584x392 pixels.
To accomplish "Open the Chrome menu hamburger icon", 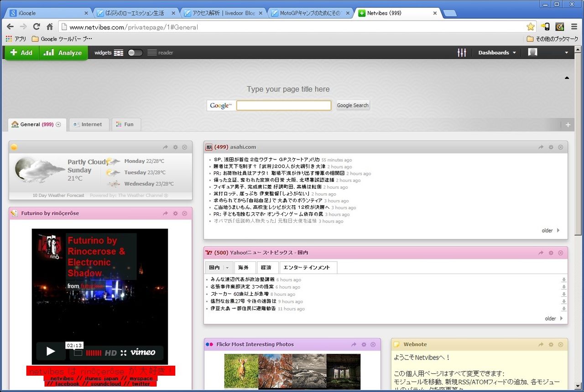I will 574,27.
